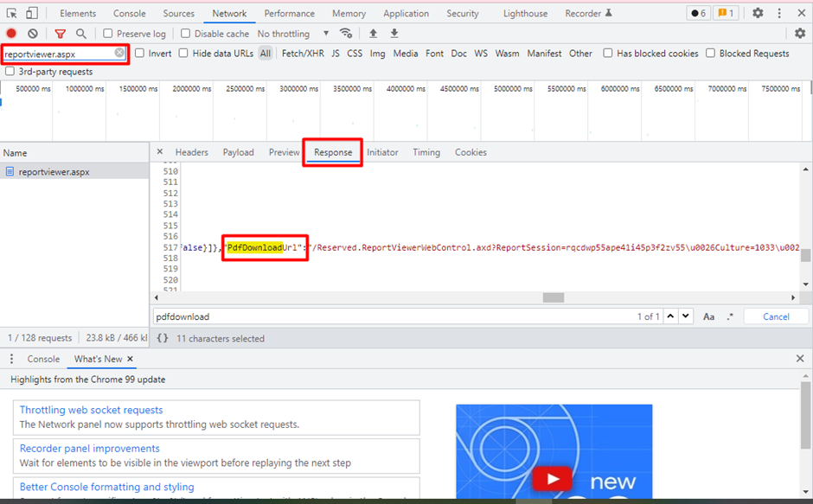Open DevTools main settings gear
The image size is (813, 504).
click(758, 13)
